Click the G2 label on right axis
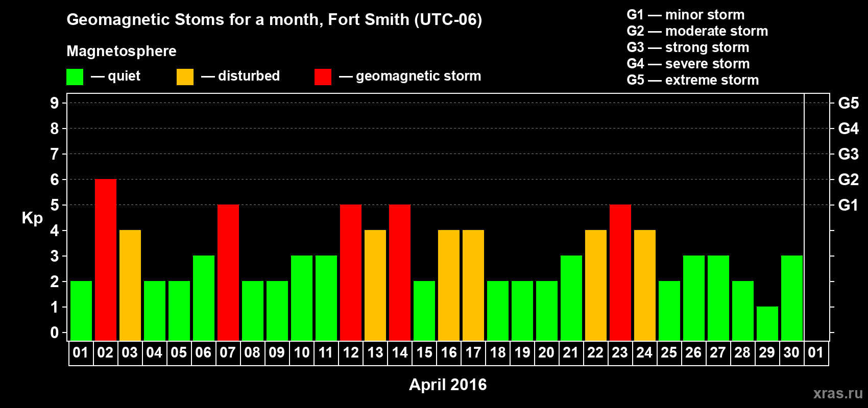Viewport: 868px width, 408px height. (x=849, y=180)
